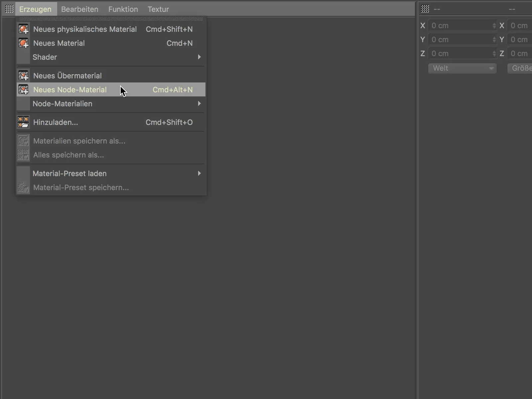Click the Neues Übermaterial icon
The height and width of the screenshot is (399, 532).
23,76
